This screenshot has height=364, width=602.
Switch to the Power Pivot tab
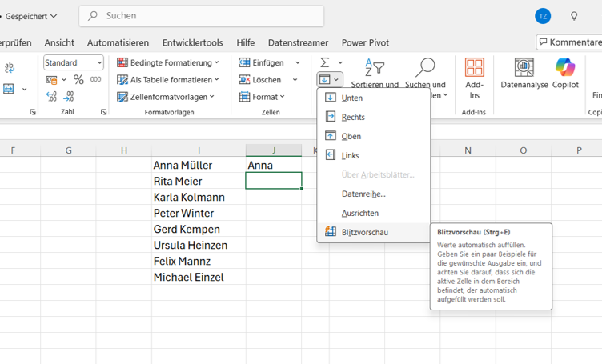point(365,42)
